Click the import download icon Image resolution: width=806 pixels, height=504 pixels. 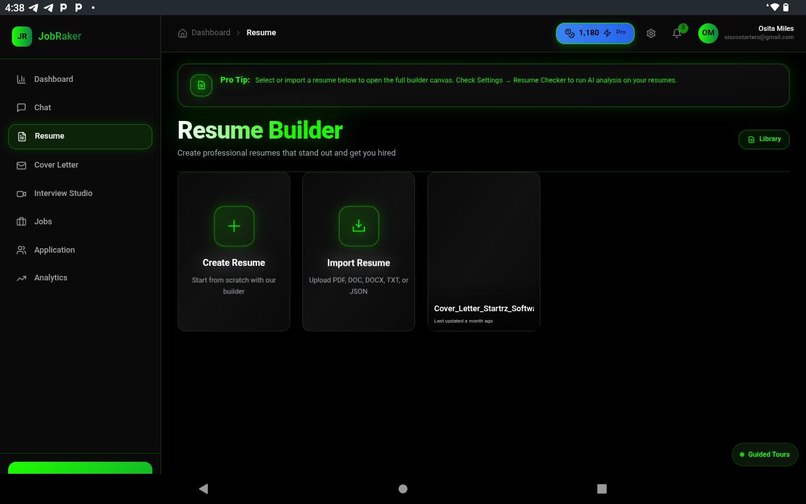coord(359,226)
